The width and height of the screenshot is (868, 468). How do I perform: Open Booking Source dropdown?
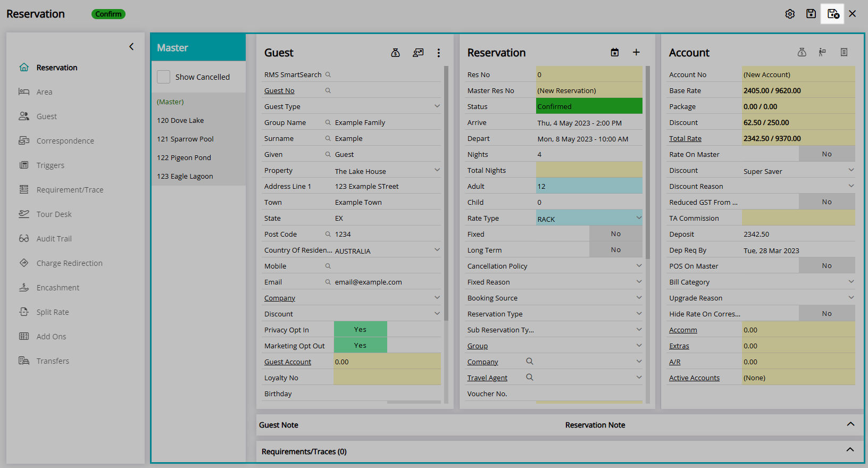[639, 297]
